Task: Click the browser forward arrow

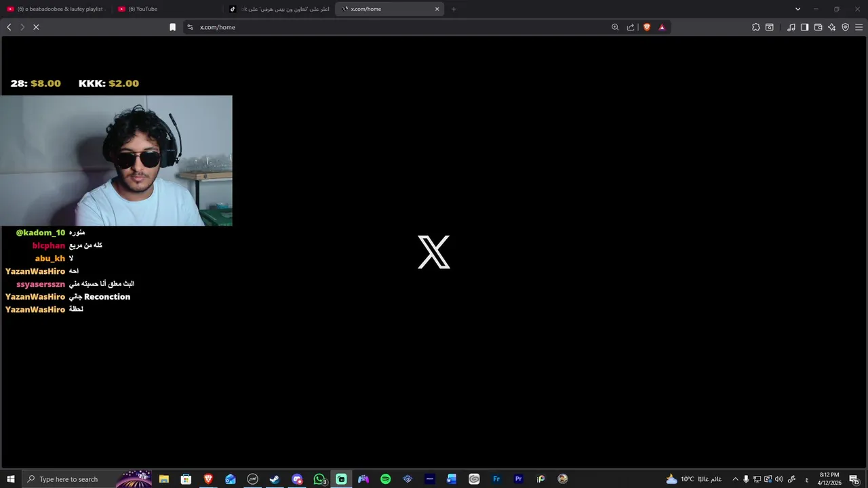Action: coord(22,27)
